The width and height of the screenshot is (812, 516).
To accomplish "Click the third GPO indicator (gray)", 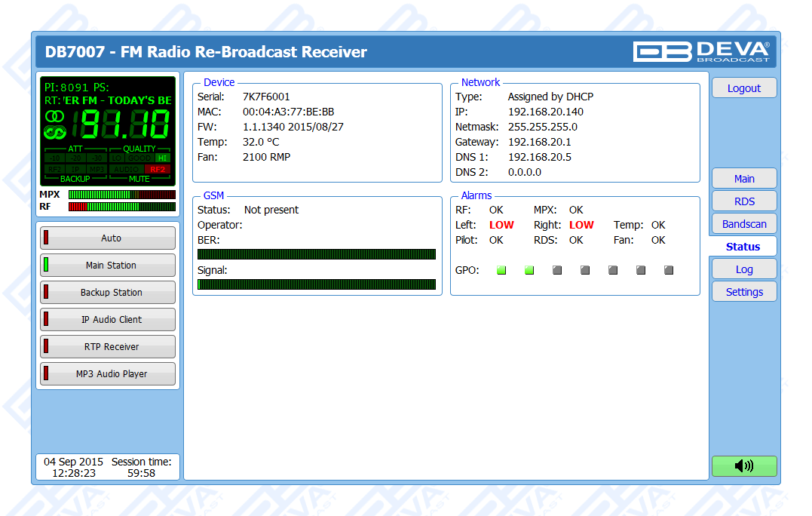I will tap(557, 270).
